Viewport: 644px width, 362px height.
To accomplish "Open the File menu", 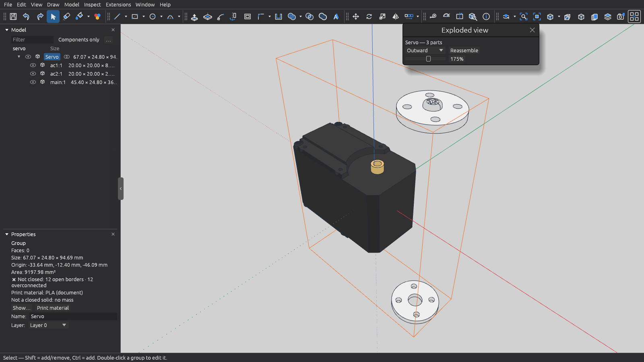I will click(8, 4).
